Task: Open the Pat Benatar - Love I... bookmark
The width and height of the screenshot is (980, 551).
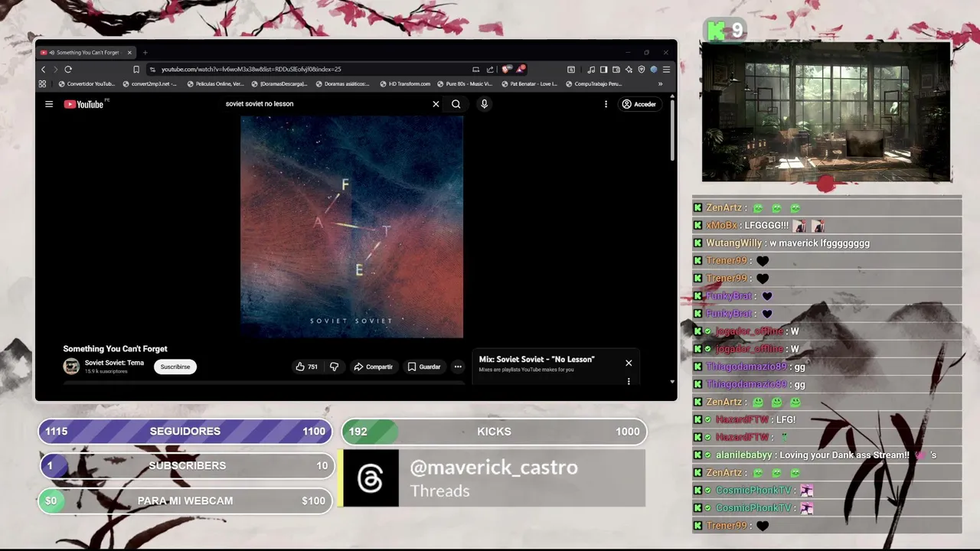Action: (530, 84)
